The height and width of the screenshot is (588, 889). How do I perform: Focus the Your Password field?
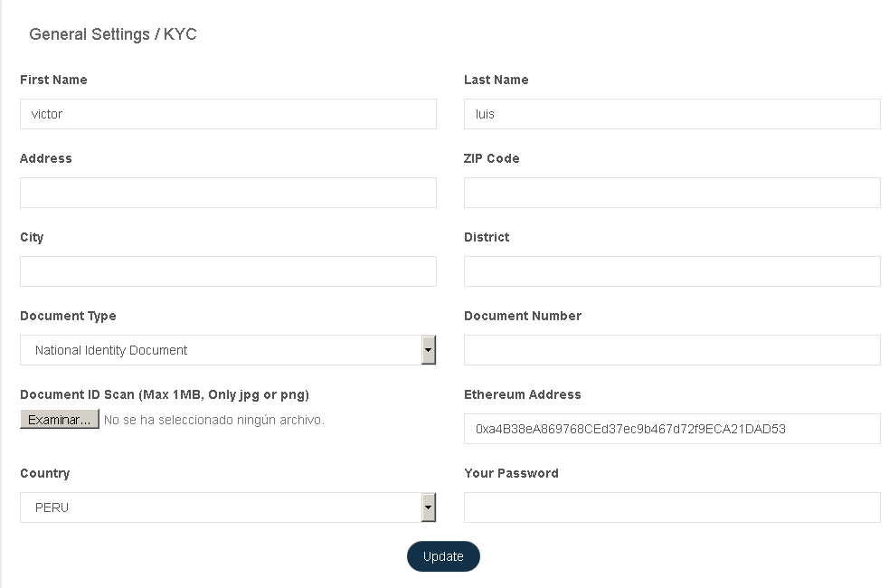point(672,507)
